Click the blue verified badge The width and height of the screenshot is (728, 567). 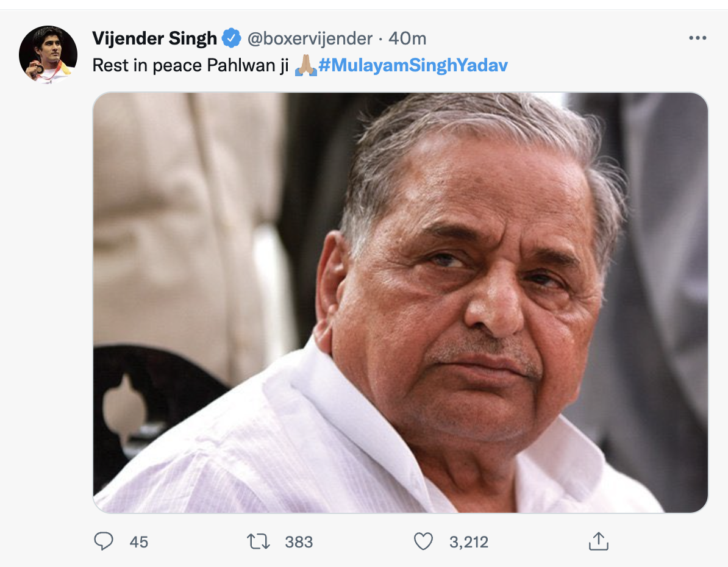(231, 38)
